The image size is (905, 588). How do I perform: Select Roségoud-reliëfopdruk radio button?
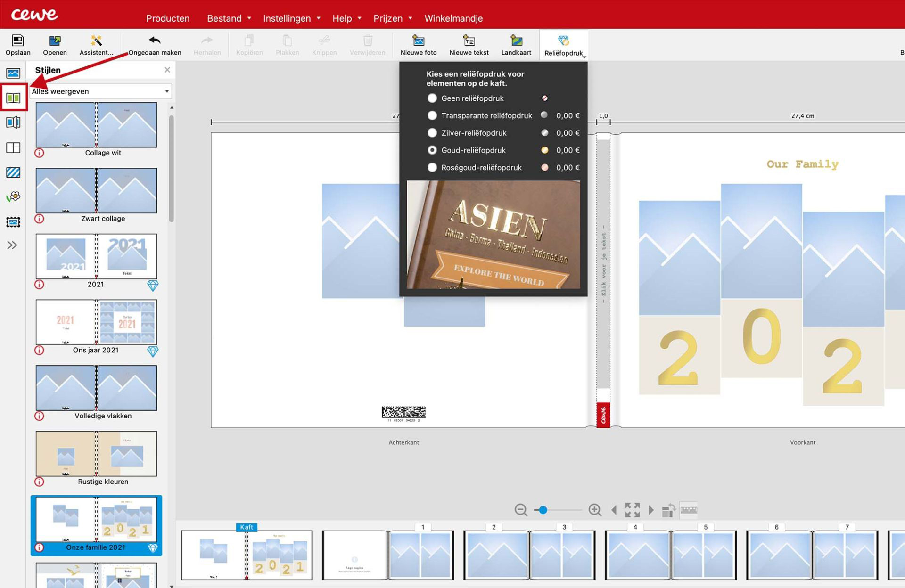click(x=432, y=167)
